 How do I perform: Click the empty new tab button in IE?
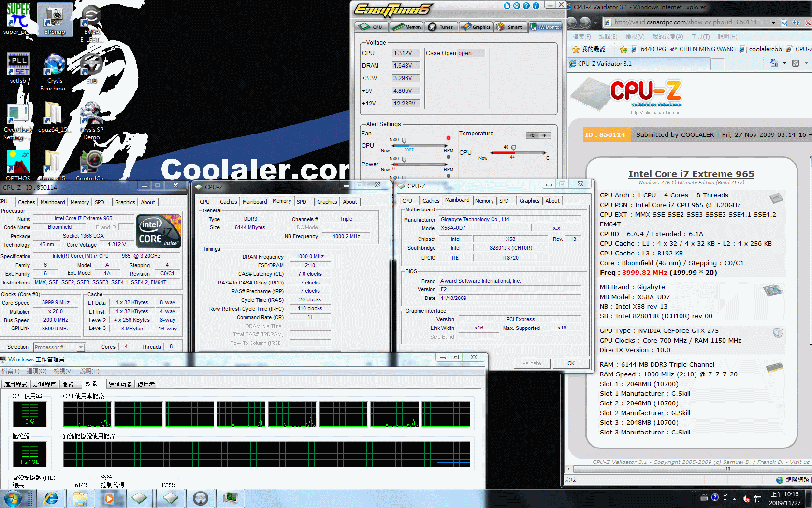[718, 63]
